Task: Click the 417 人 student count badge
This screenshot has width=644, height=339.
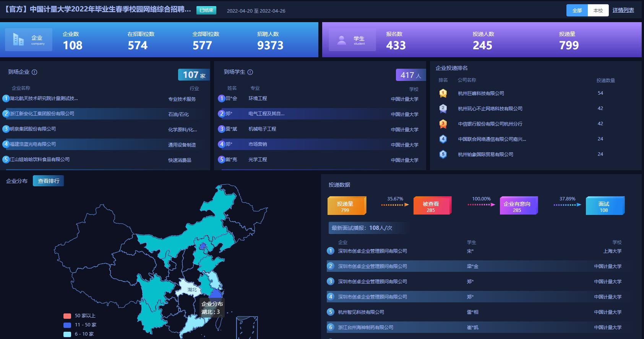Action: 410,75
